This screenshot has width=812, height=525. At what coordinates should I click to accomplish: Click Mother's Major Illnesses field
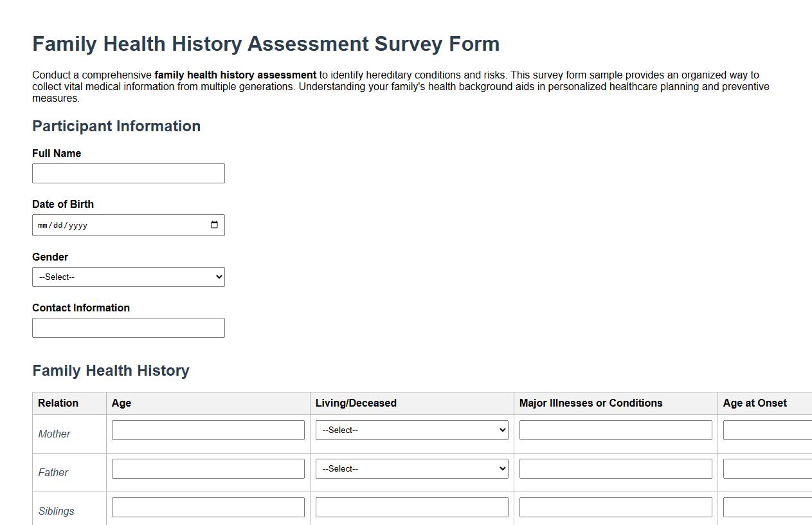(615, 430)
